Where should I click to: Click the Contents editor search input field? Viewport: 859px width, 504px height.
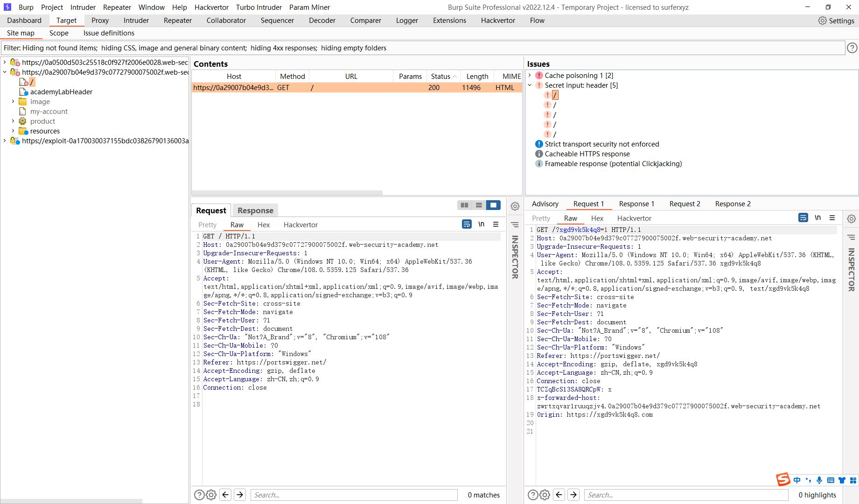354,495
